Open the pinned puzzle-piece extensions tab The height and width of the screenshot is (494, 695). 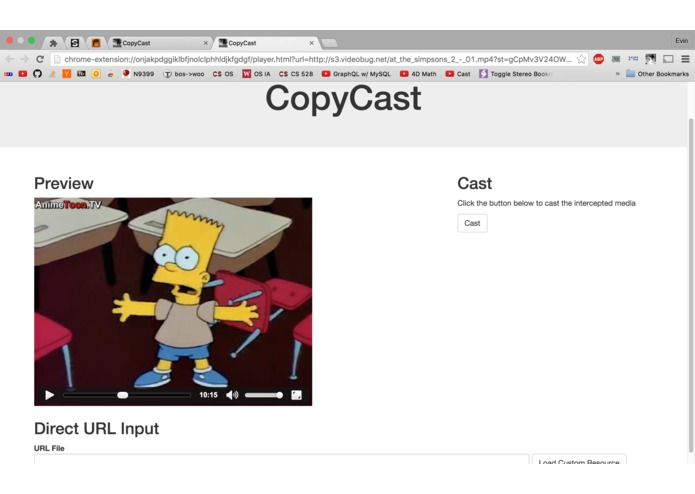pyautogui.click(x=53, y=43)
